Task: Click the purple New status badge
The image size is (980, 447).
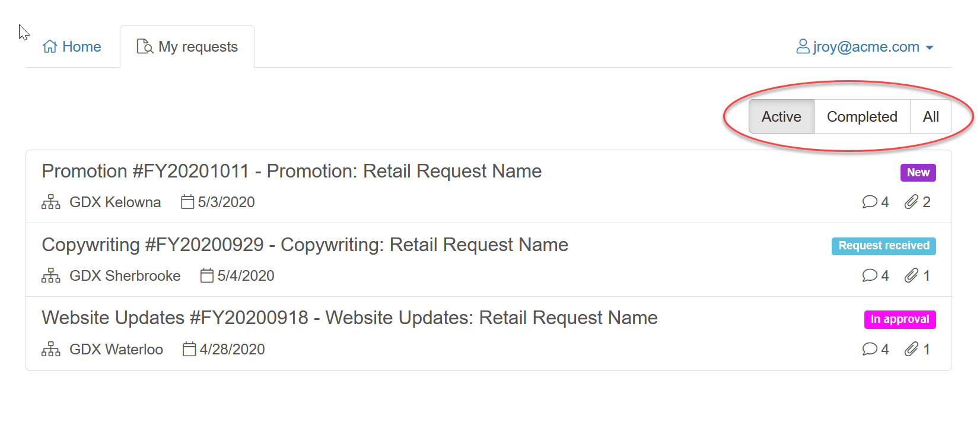Action: [918, 173]
